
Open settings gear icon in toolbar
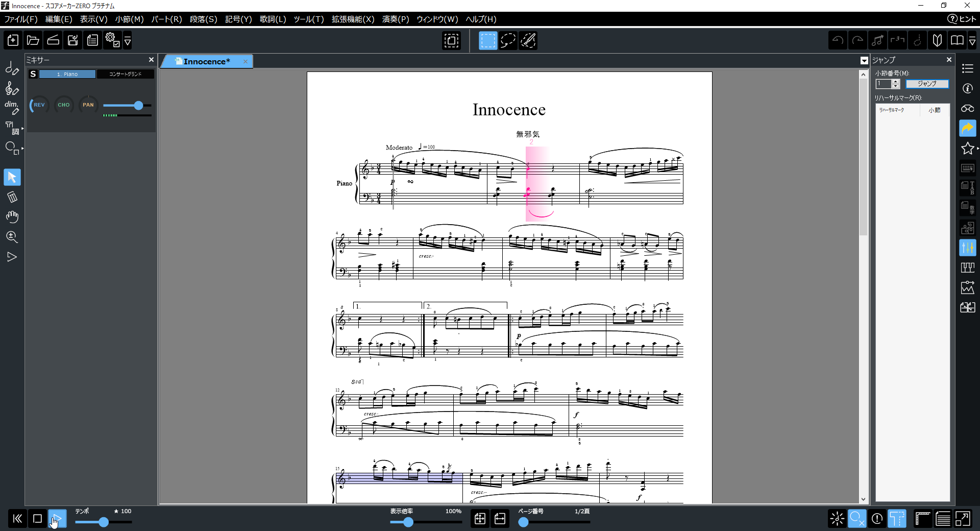point(112,40)
